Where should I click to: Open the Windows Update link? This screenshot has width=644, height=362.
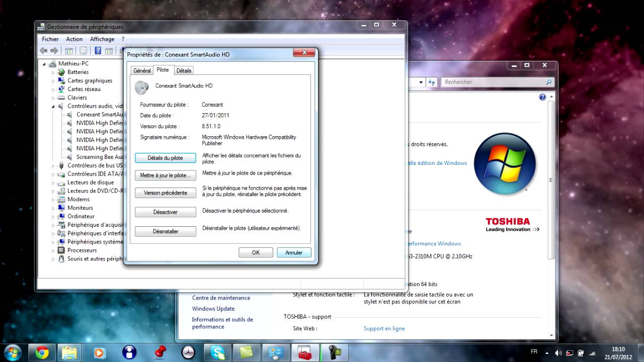(213, 309)
